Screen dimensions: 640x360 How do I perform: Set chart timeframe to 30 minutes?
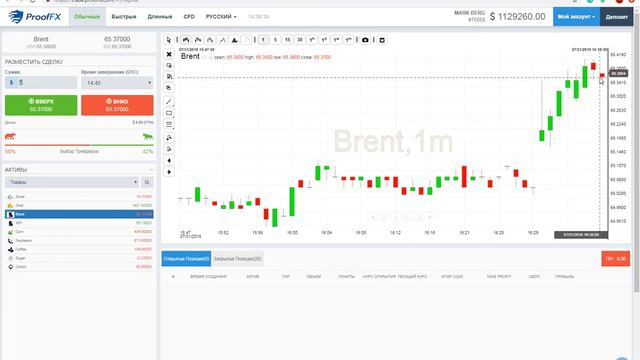(300, 40)
